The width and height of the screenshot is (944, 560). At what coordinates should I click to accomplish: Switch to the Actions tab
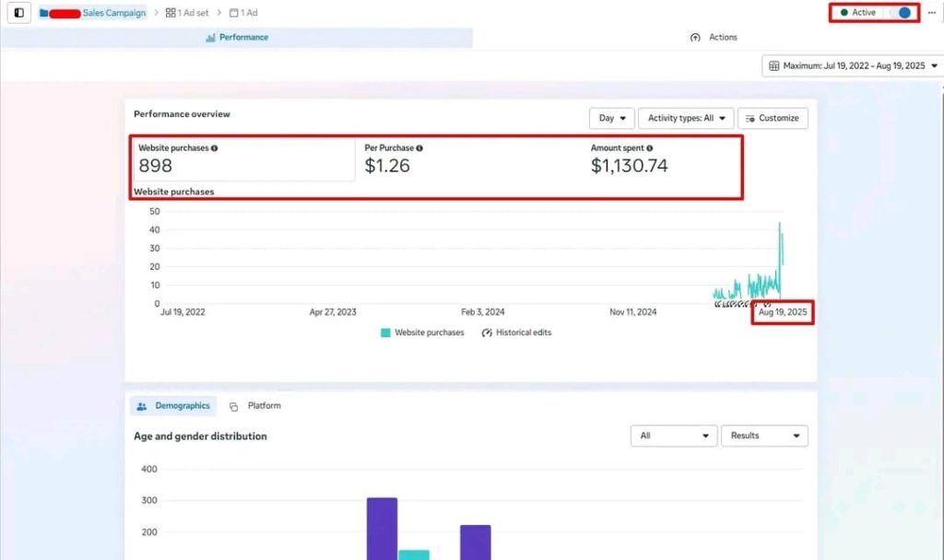pos(714,38)
